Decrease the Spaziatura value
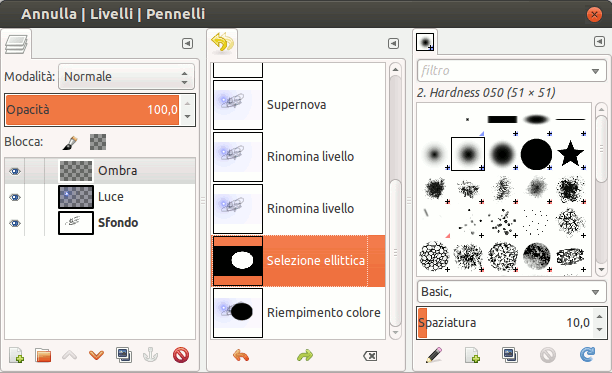 600,329
